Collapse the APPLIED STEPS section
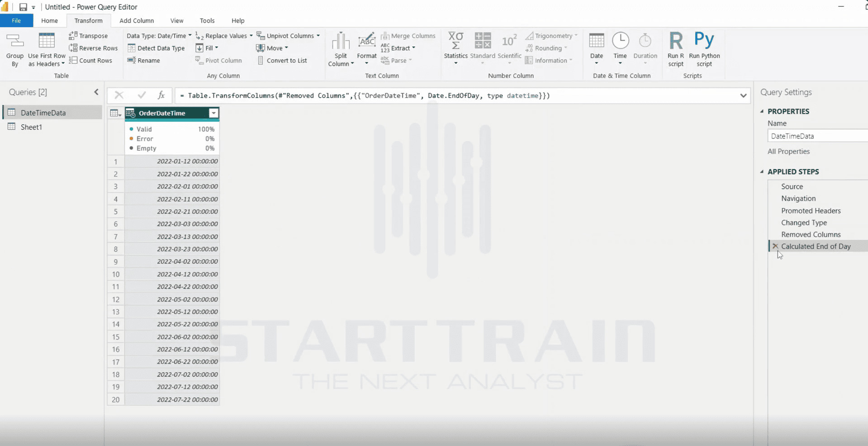Image resolution: width=868 pixels, height=446 pixels. pyautogui.click(x=762, y=171)
